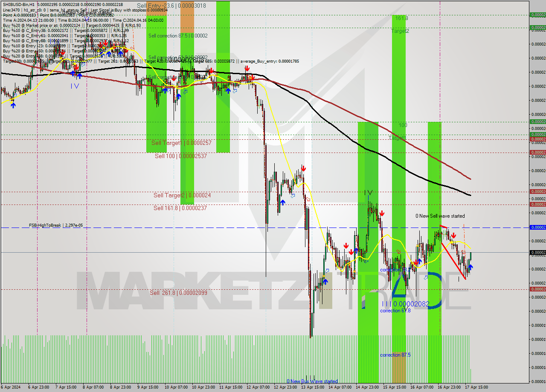This screenshot has height=392, width=546.
Task: Click the '11 Apr 15:00' time axis label
Action: point(230,387)
